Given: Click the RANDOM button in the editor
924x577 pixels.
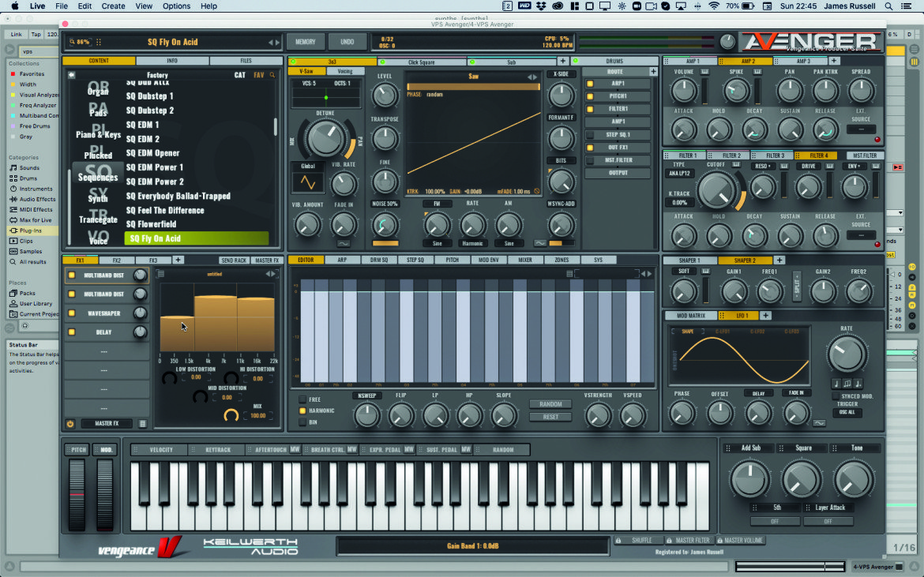Looking at the screenshot, I should pos(550,404).
